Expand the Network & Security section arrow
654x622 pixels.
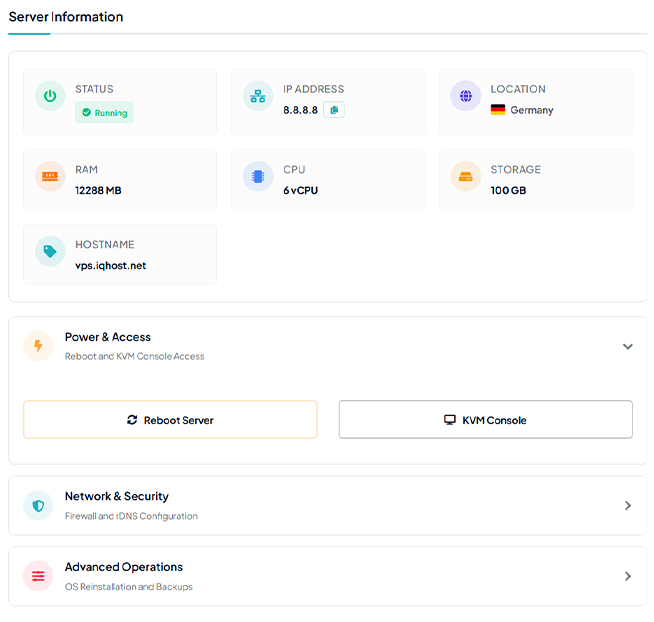[x=627, y=505]
